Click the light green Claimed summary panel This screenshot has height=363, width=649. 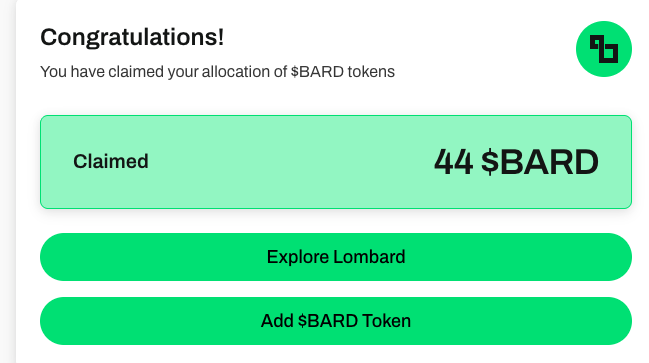coord(336,162)
